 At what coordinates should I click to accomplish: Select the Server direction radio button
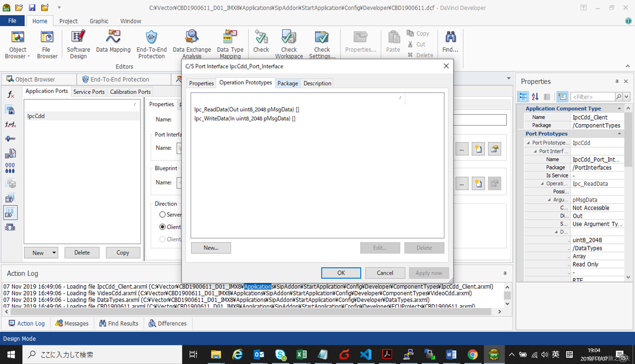[x=162, y=215]
